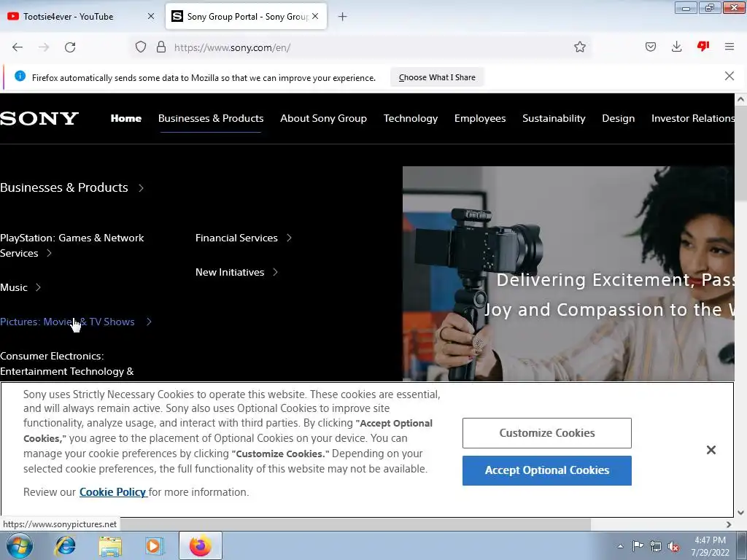Open Windows Explorer folder in taskbar
This screenshot has height=560, width=747.
coord(110,546)
